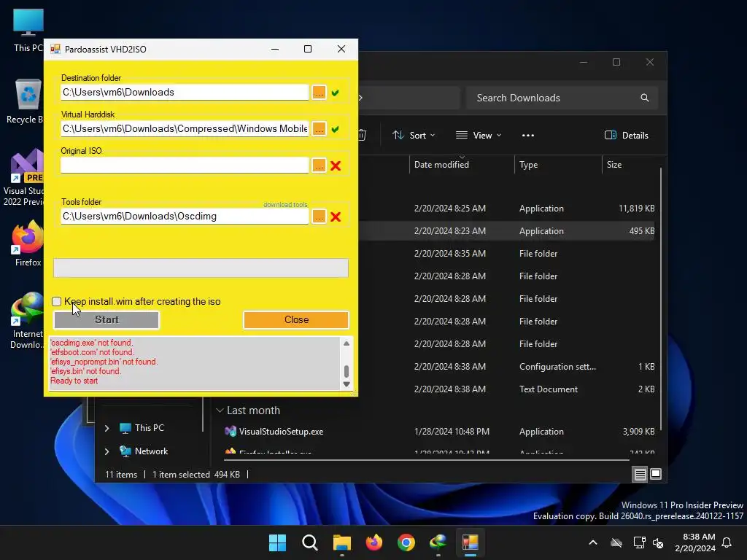Enable Keep install.wim after creating the iso
Image resolution: width=747 pixels, height=560 pixels.
pyautogui.click(x=57, y=301)
